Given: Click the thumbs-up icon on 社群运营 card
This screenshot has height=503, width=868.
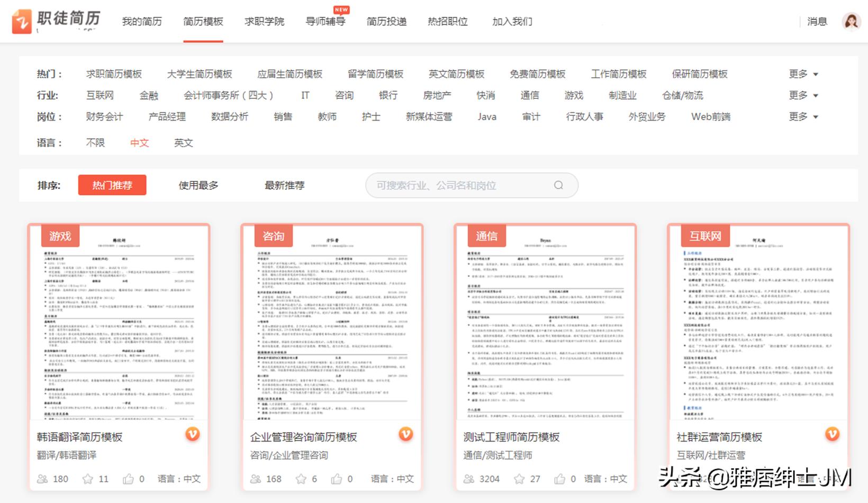Looking at the screenshot, I should pos(775,479).
